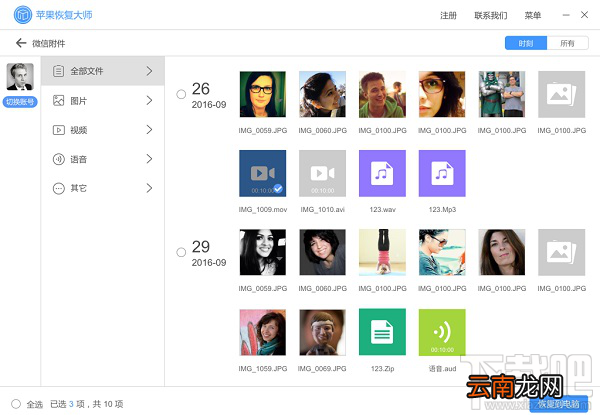Screen dimensions: 600x415
Task: Click the 图片 picture icon in sidebar
Action: [59, 101]
